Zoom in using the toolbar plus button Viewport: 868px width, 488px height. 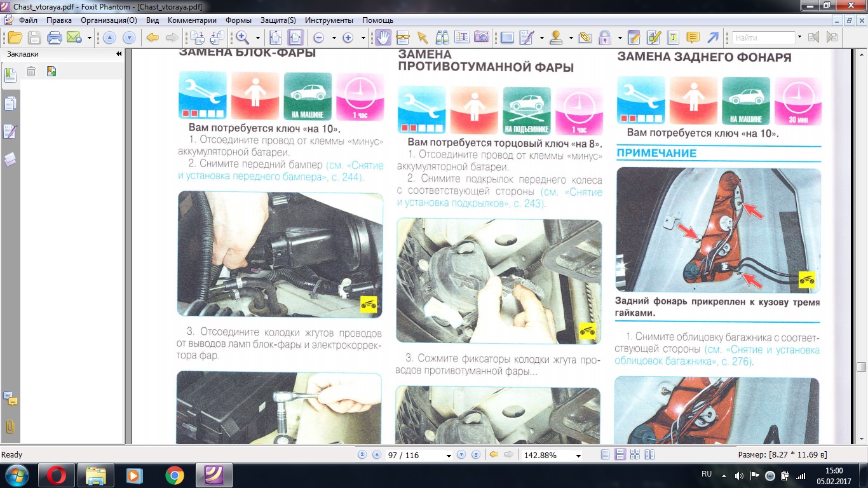pos(348,37)
